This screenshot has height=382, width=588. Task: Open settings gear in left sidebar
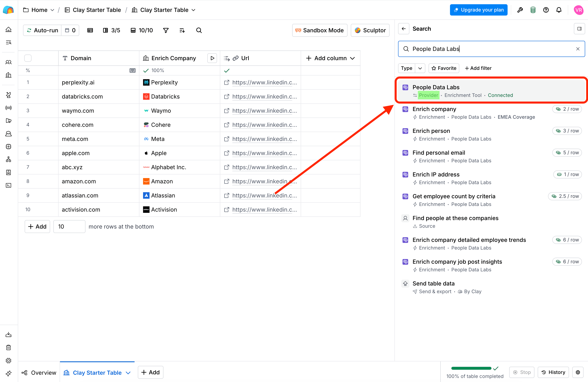coord(8,361)
